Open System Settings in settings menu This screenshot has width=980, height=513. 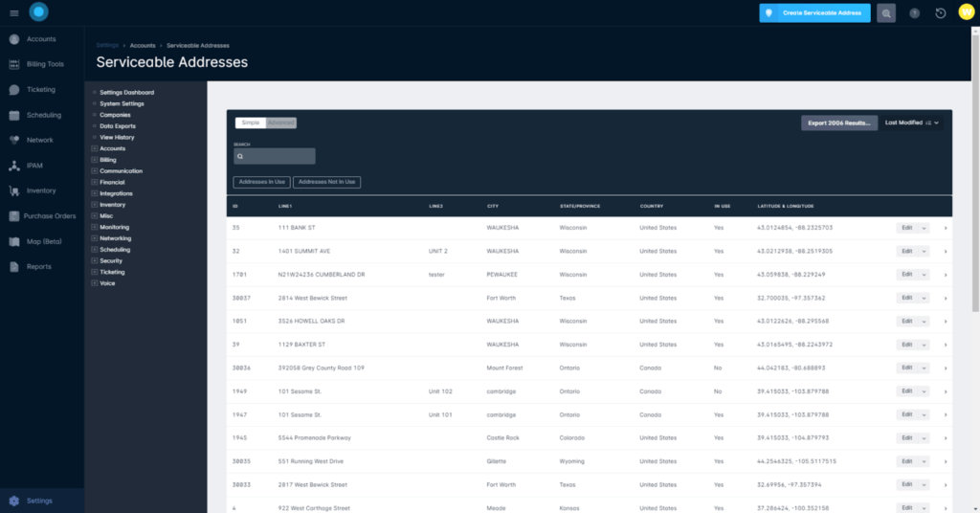[122, 103]
